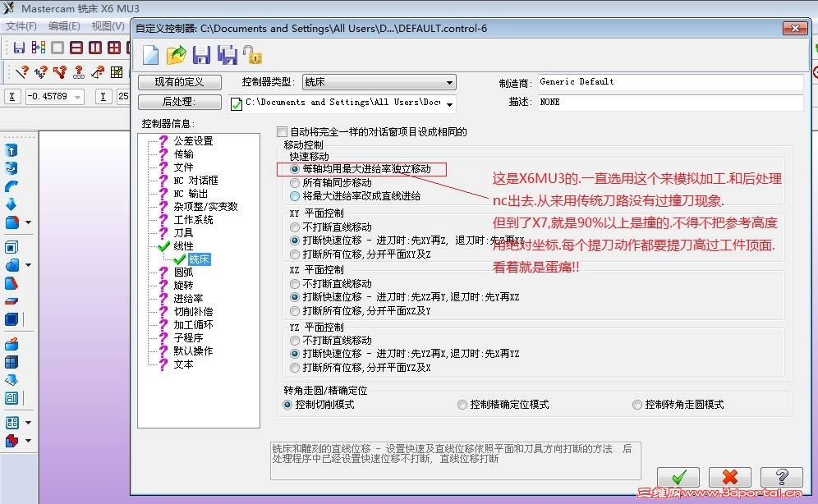Select NC 对话框 in the controller tree
Image resolution: width=818 pixels, height=504 pixels.
tap(195, 181)
